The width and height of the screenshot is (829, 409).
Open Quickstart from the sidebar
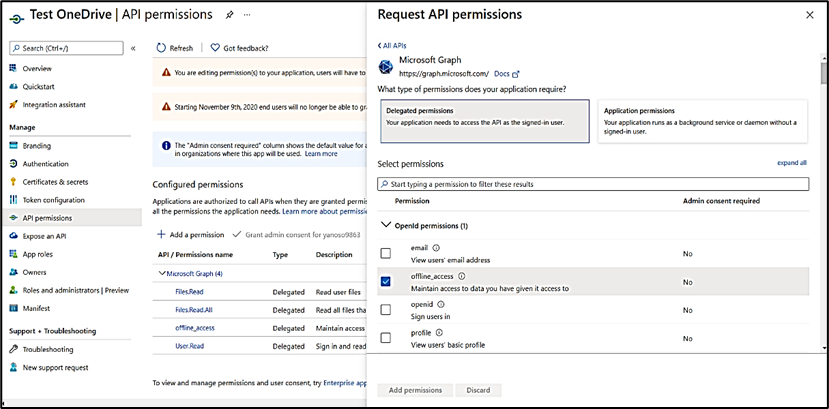tap(38, 87)
